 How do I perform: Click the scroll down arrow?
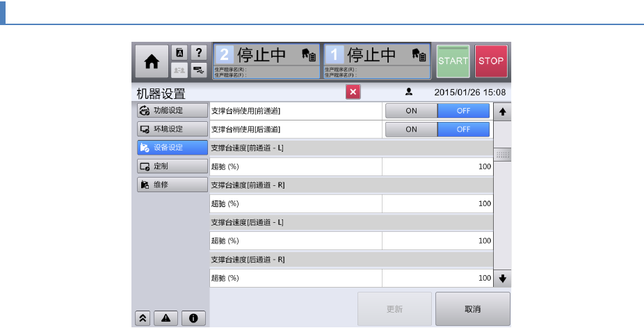pyautogui.click(x=502, y=279)
